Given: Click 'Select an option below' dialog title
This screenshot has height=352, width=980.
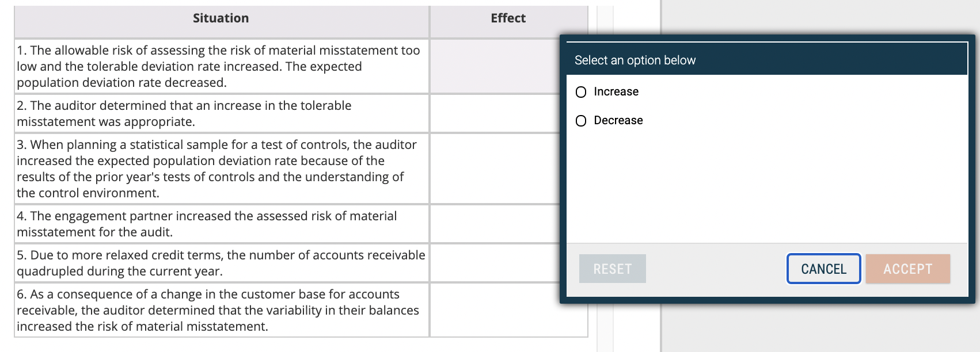Looking at the screenshot, I should coord(635,60).
